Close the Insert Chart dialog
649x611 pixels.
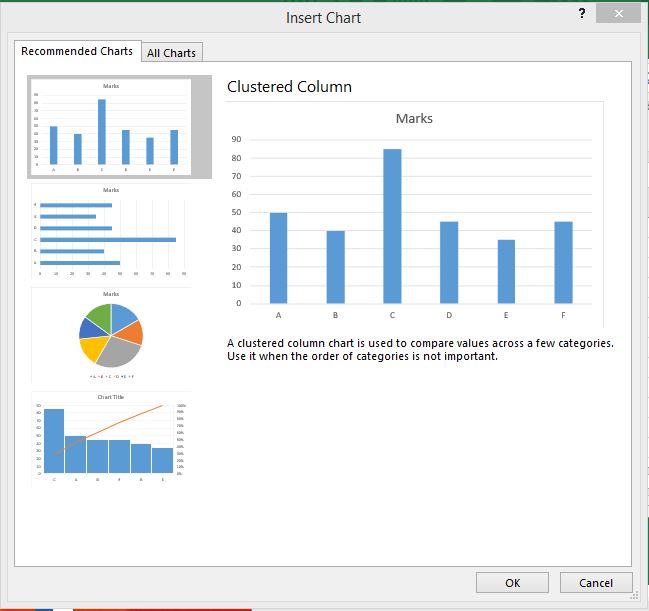pos(618,14)
